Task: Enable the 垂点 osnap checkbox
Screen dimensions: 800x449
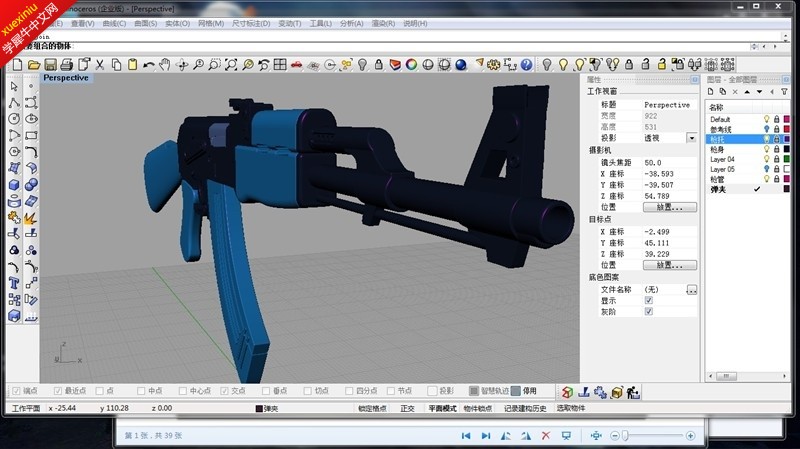Action: click(266, 391)
